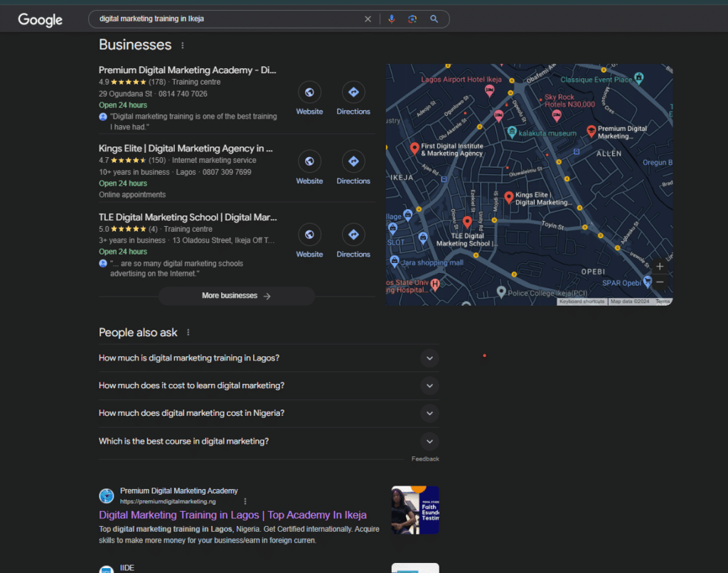Click the Lagos Airport Hotel Ikeja marker
728x573 pixels.
coord(489,90)
